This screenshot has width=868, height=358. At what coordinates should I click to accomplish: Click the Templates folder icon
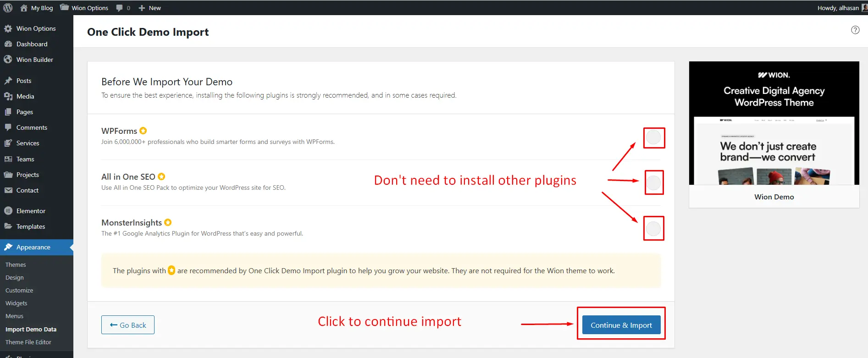point(8,226)
